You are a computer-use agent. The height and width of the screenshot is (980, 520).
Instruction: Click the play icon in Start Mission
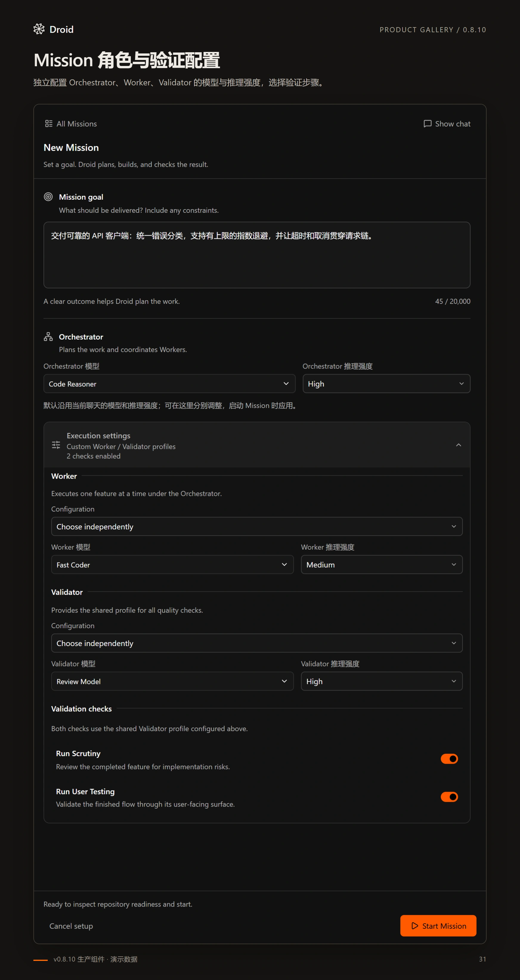pos(415,926)
